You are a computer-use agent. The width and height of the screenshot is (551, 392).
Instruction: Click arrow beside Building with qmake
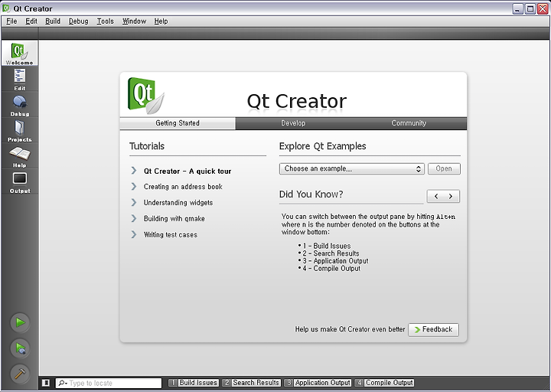[x=133, y=218]
